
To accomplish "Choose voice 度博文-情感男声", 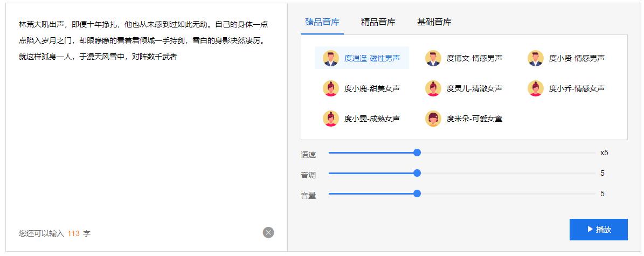I will tap(463, 58).
